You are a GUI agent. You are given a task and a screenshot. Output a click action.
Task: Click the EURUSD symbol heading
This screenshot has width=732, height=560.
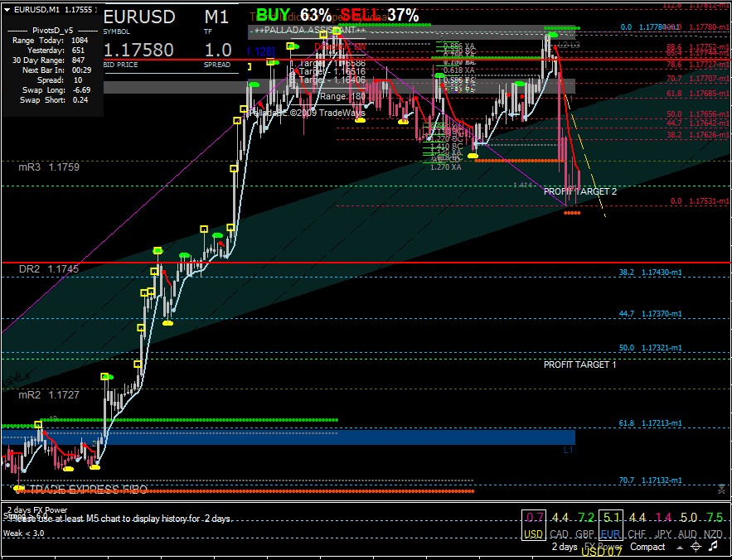tap(139, 17)
